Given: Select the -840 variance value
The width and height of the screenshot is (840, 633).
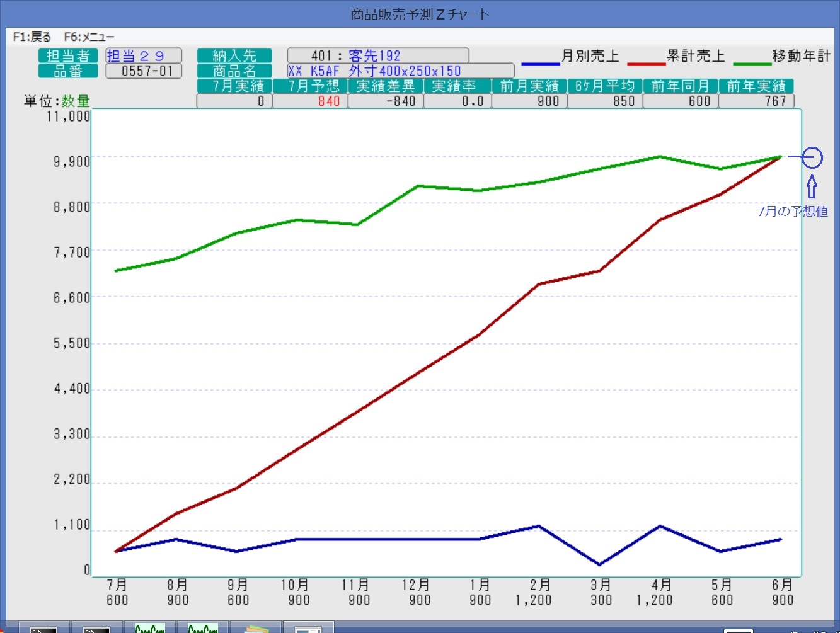Looking at the screenshot, I should (401, 101).
